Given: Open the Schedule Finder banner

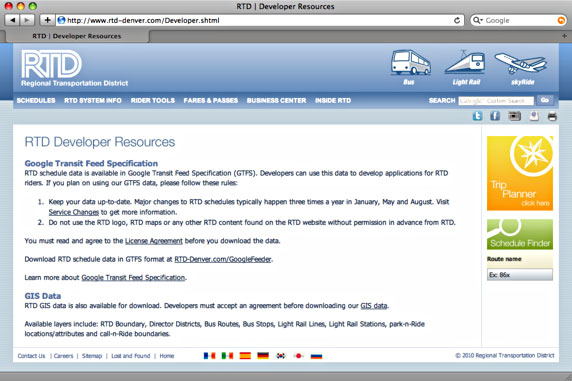Looking at the screenshot, I should pyautogui.click(x=520, y=234).
